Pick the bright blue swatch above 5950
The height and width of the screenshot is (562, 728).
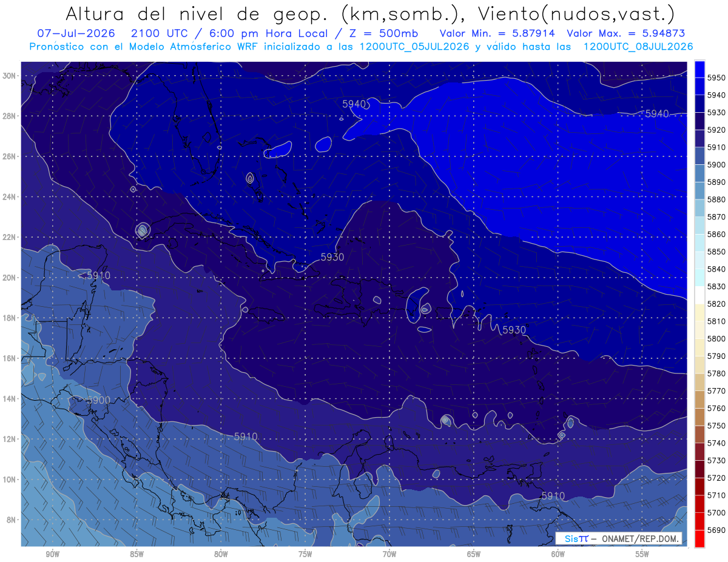[699, 69]
